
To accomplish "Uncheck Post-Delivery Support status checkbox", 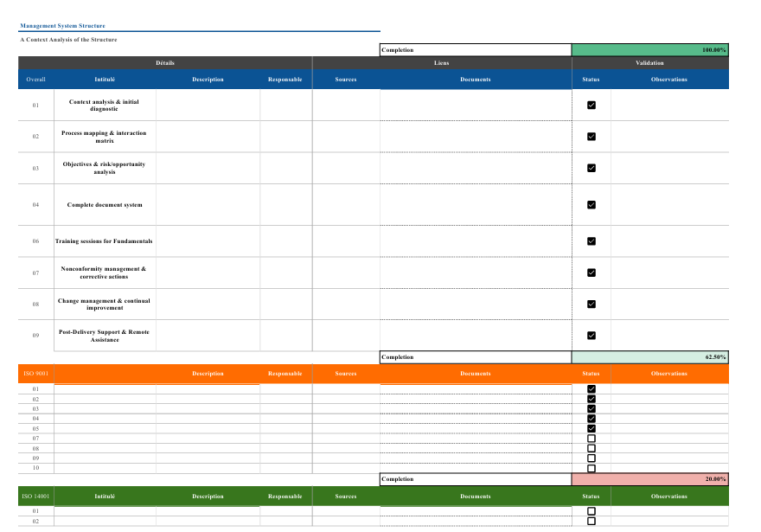I will coord(592,336).
